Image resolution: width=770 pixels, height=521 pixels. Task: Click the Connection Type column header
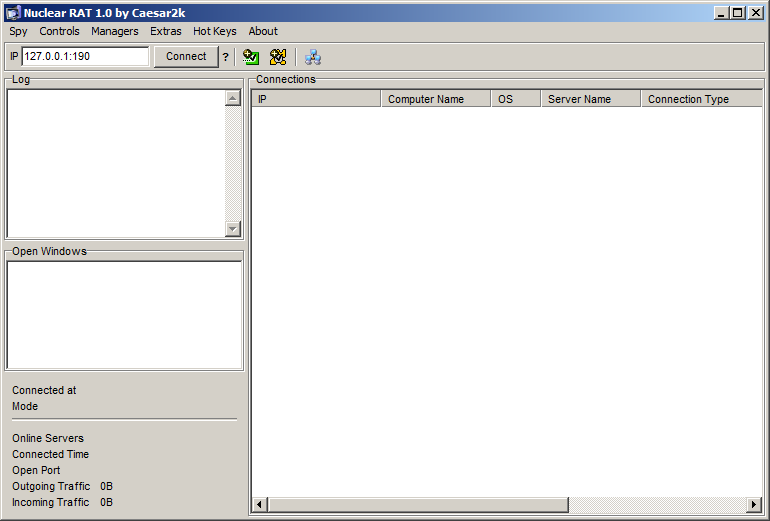point(700,99)
